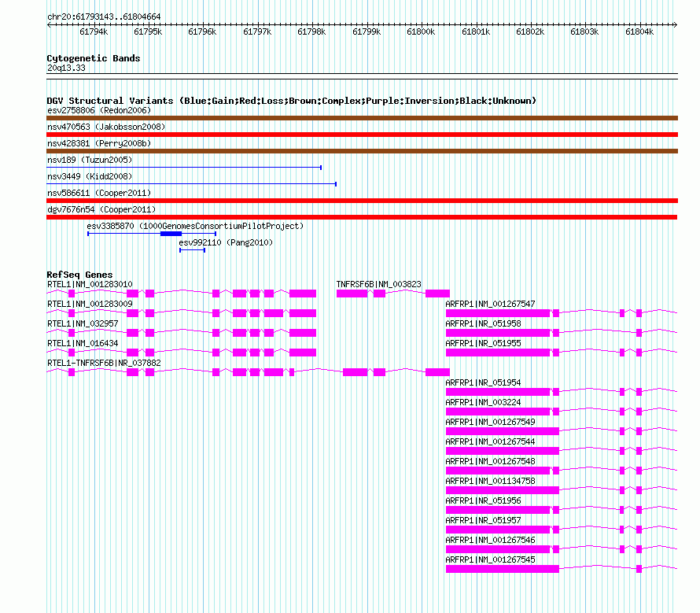This screenshot has height=613, width=700.
Task: Select the Cytogenetic Bands track title
Action: (94, 58)
